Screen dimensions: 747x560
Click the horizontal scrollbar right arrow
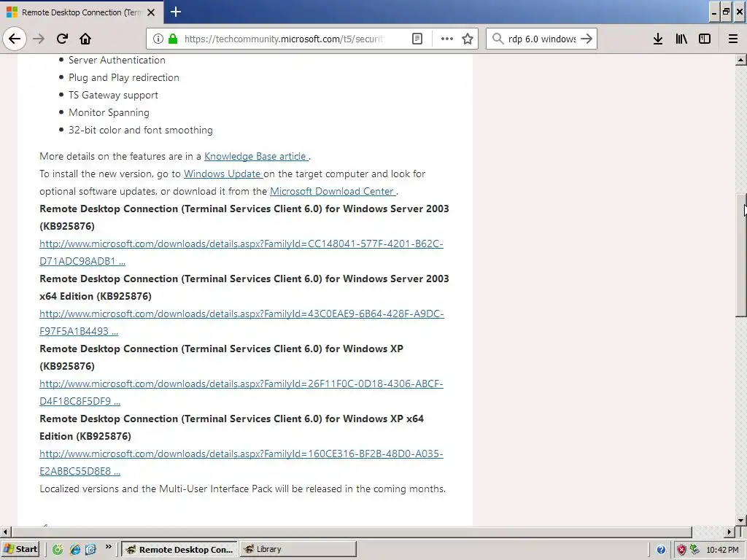click(x=729, y=532)
